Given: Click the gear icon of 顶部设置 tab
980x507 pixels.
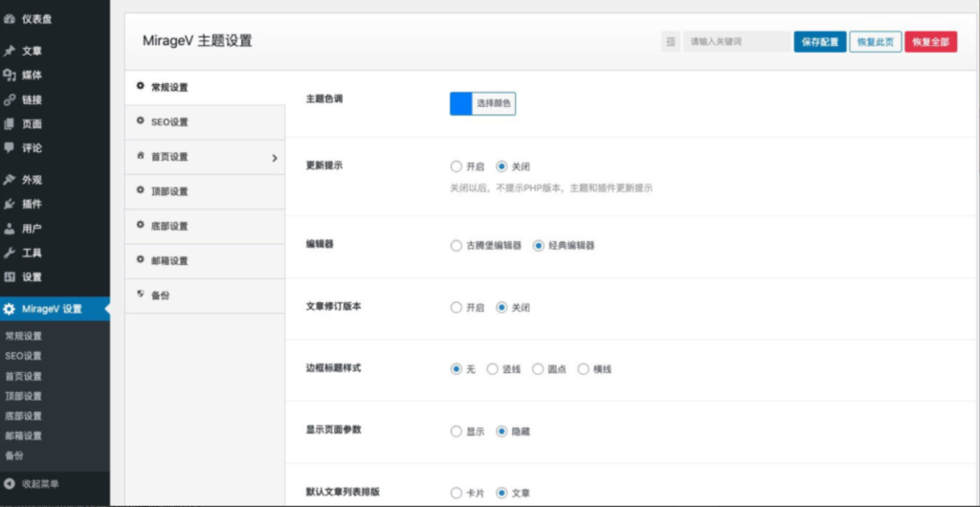Looking at the screenshot, I should pyautogui.click(x=140, y=190).
